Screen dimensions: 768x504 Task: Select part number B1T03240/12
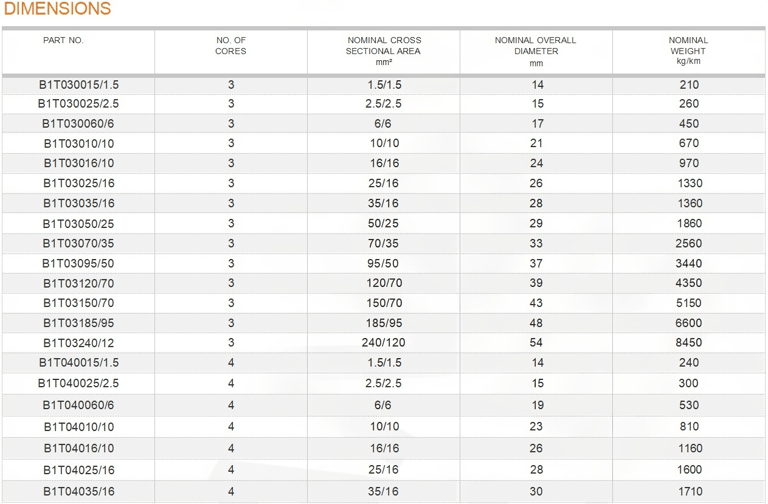pos(79,343)
